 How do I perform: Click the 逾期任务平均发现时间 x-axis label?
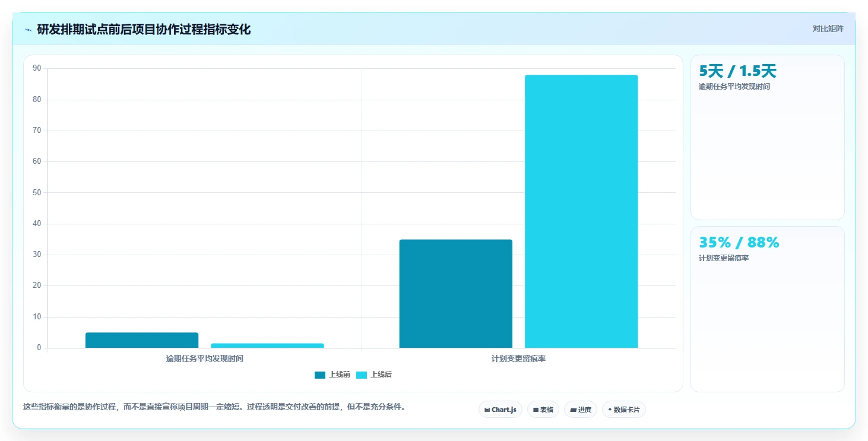click(205, 359)
